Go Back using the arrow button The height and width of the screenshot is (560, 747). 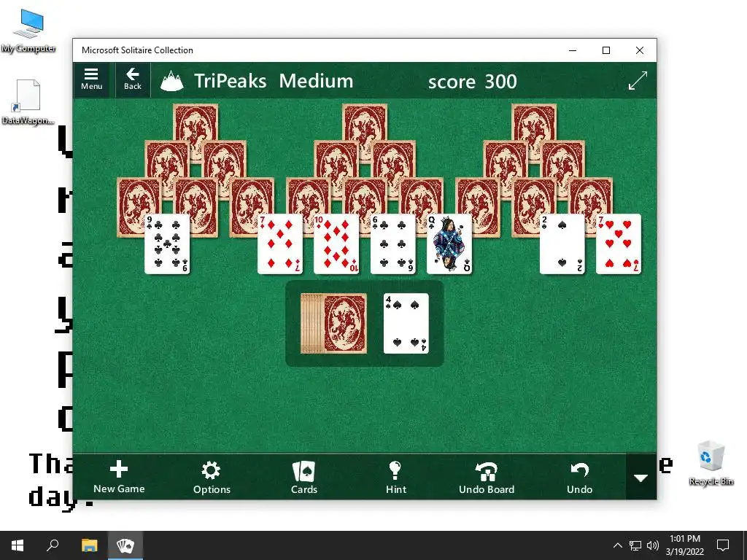coord(133,79)
